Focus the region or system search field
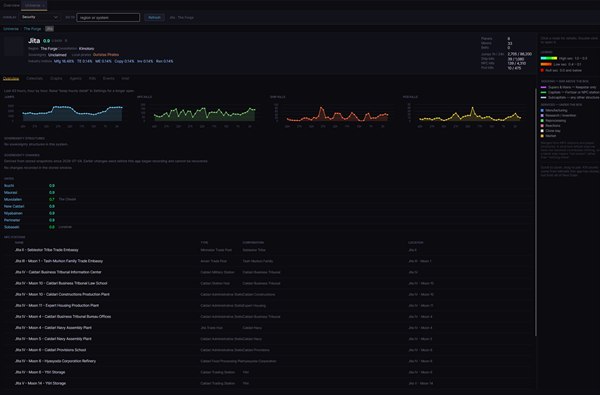Screen dimensions: 600x395 pyautogui.click(x=108, y=18)
